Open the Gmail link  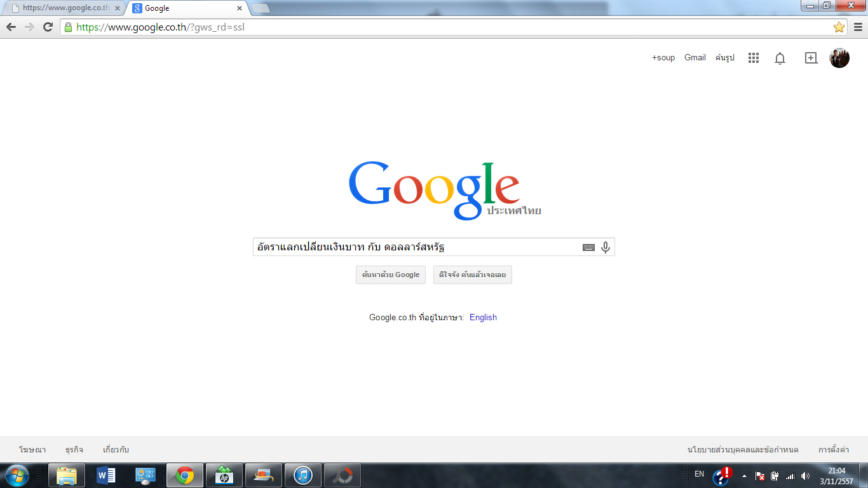pyautogui.click(x=695, y=58)
